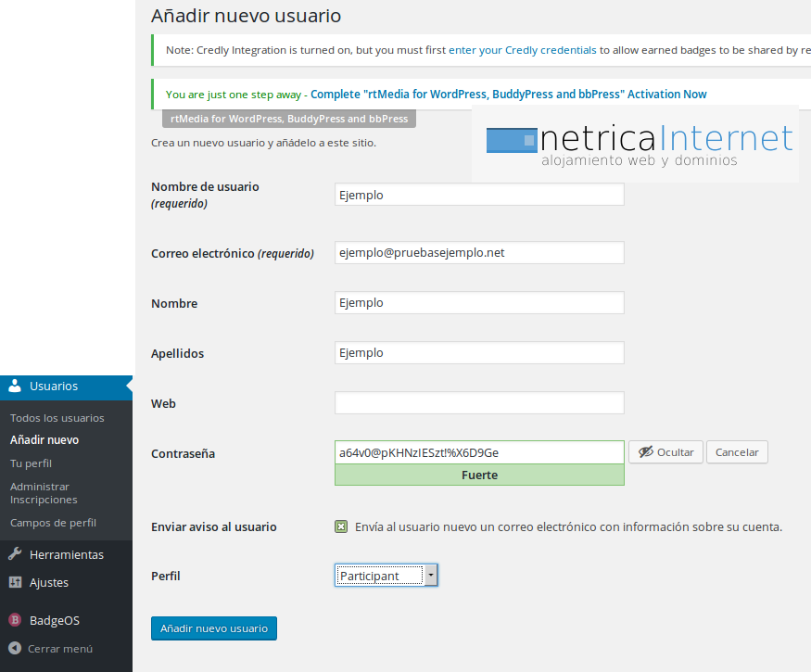Click the empty Web input field
811x672 pixels.
click(479, 402)
